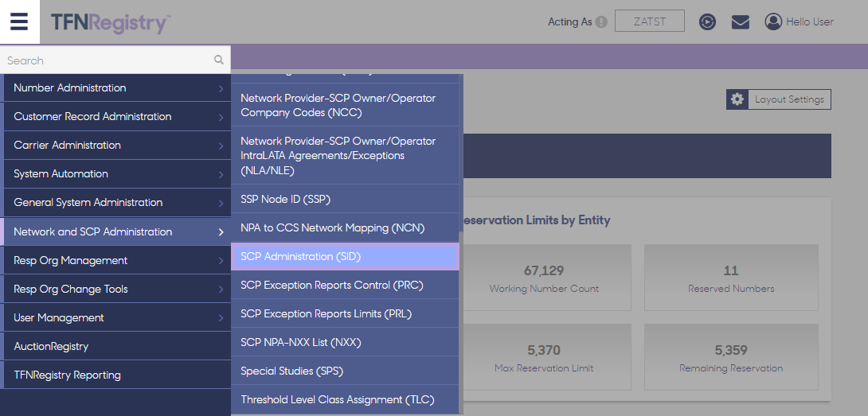Expand Resp Org Management chevron
Screen dimensions: 868x416
tap(221, 261)
